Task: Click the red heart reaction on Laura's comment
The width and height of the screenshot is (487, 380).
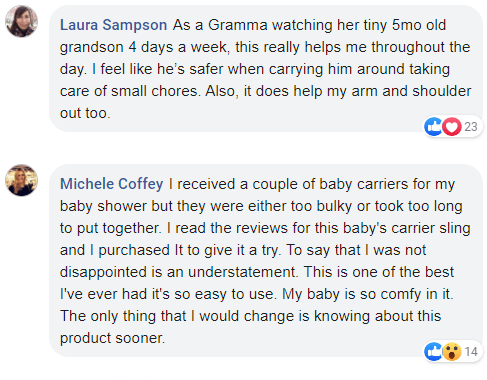Action: click(452, 127)
